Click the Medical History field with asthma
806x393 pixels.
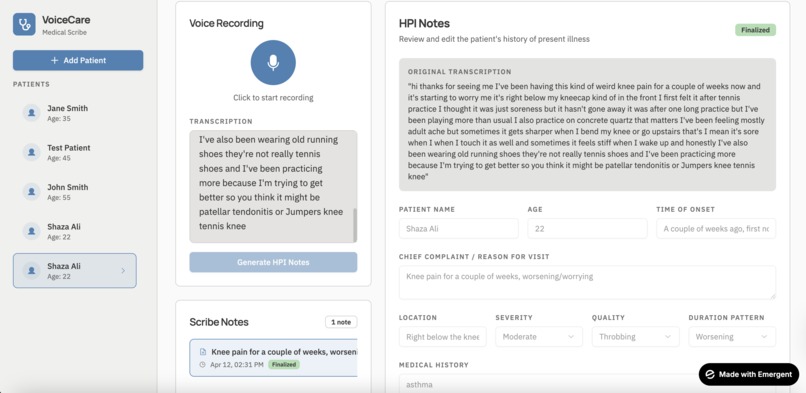click(587, 384)
